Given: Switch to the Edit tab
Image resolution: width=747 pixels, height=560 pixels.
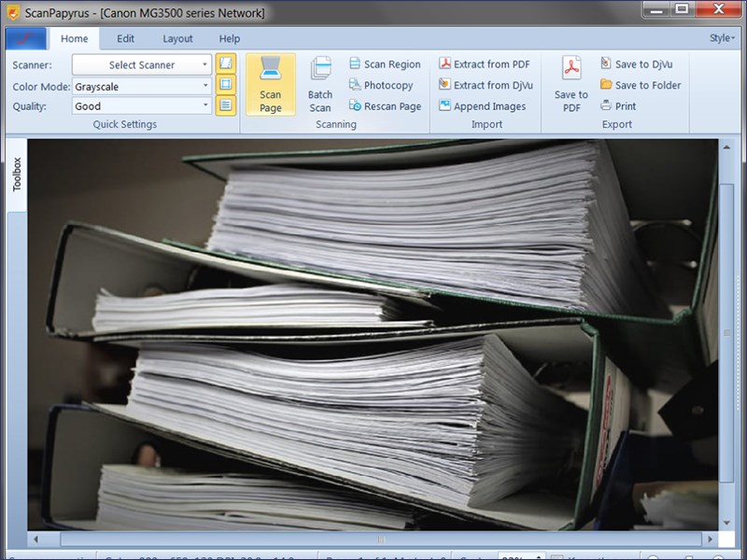Looking at the screenshot, I should (125, 38).
